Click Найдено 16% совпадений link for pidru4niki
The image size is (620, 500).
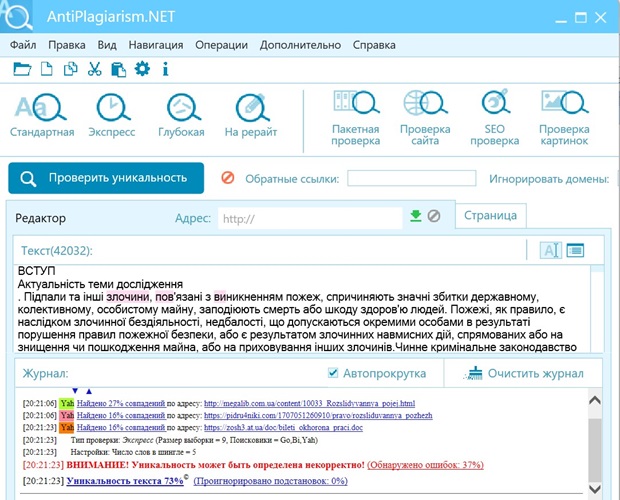point(121,415)
